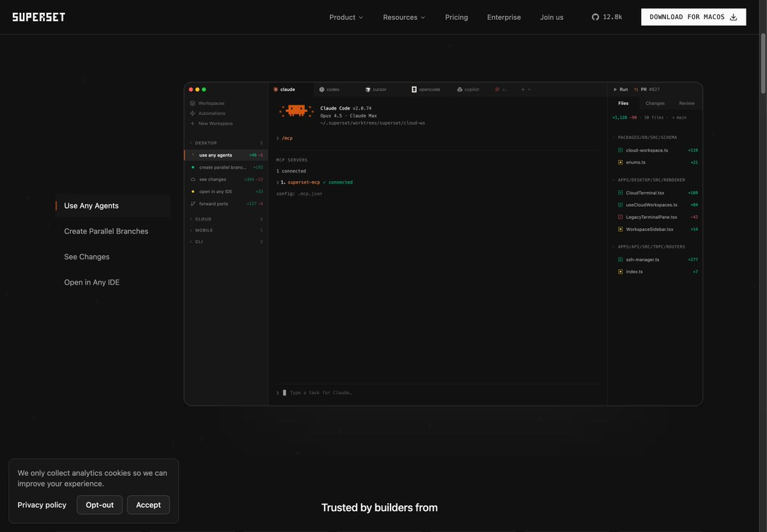Viewport: 767px width, 532px height.
Task: Select the Files tab in right panel
Action: click(623, 103)
